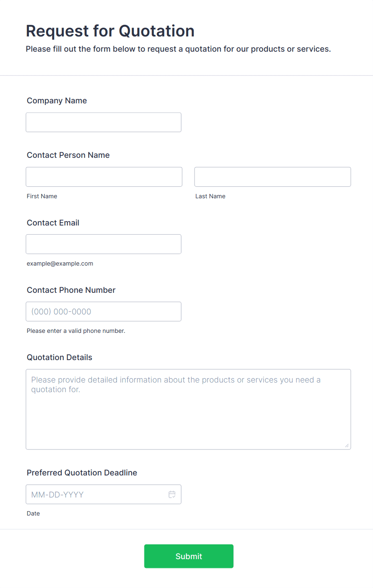The image size is (373, 588).
Task: Grab the text area resize handle corner
Action: (x=347, y=445)
